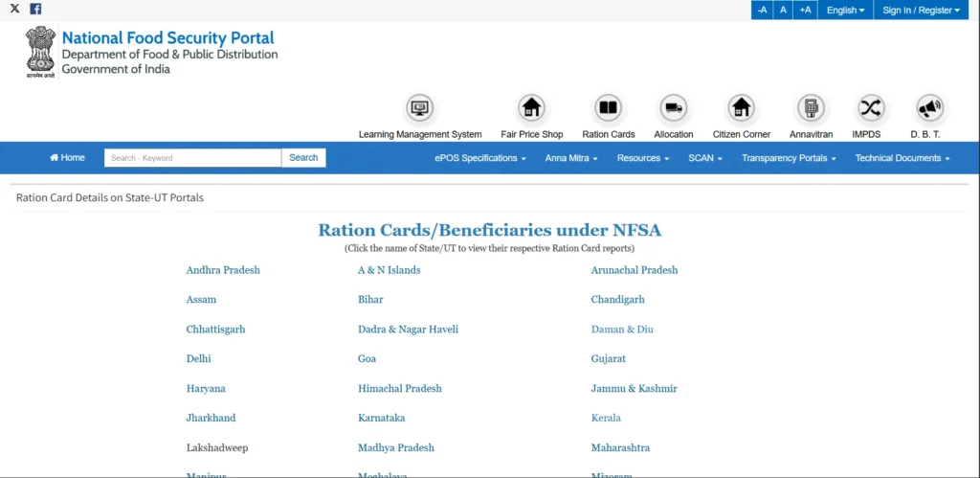This screenshot has height=478, width=980.
Task: Expand the English language dropdown
Action: pos(845,10)
